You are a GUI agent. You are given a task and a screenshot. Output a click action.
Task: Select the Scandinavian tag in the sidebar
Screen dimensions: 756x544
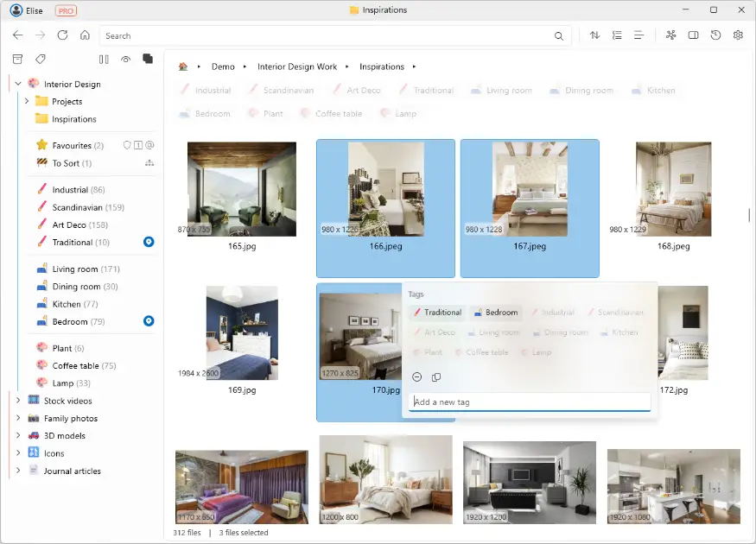pyautogui.click(x=87, y=207)
